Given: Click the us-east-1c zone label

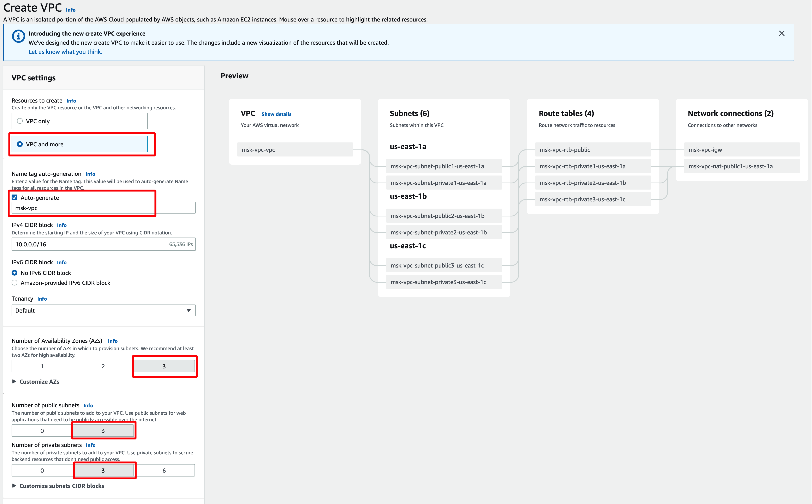Looking at the screenshot, I should (x=408, y=246).
